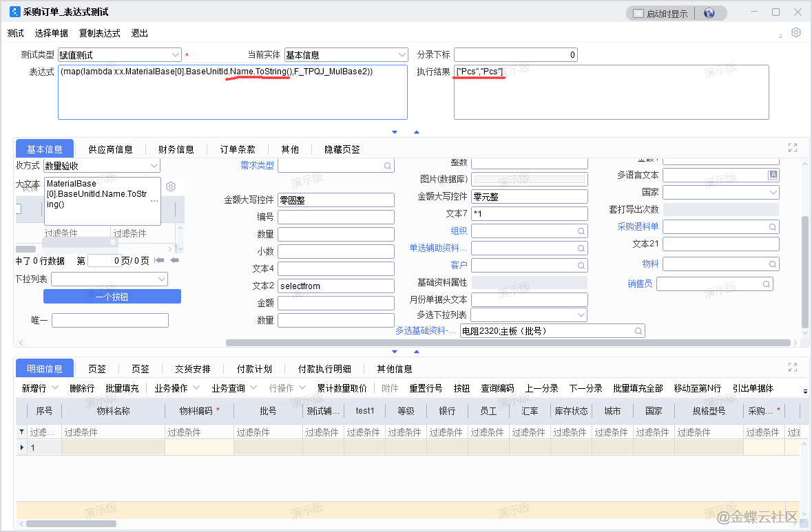Viewport: 812px width, 532px height.
Task: Click 重置行号 toolbar button
Action: point(426,388)
